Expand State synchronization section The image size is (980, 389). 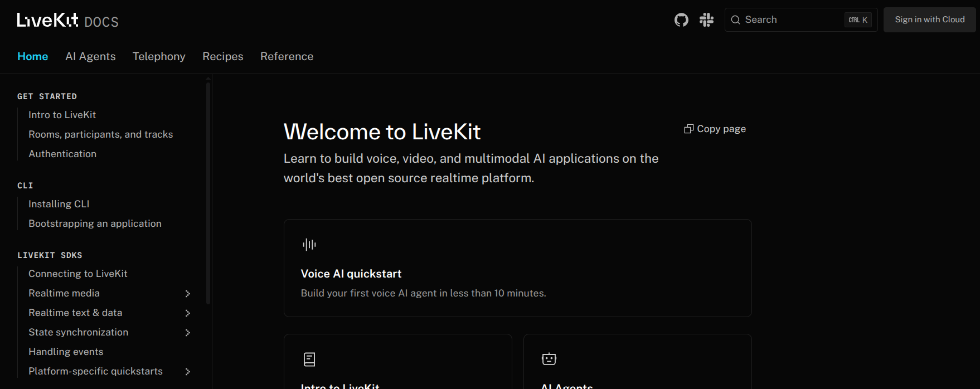[x=188, y=333]
